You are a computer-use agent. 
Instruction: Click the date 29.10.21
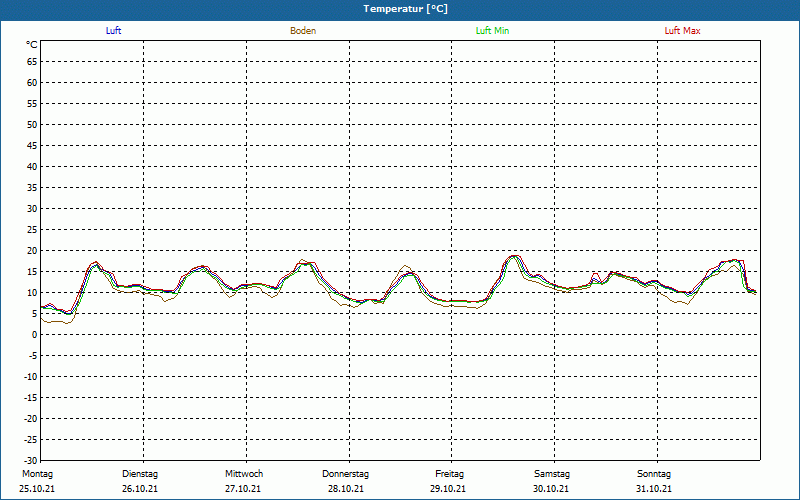click(448, 489)
